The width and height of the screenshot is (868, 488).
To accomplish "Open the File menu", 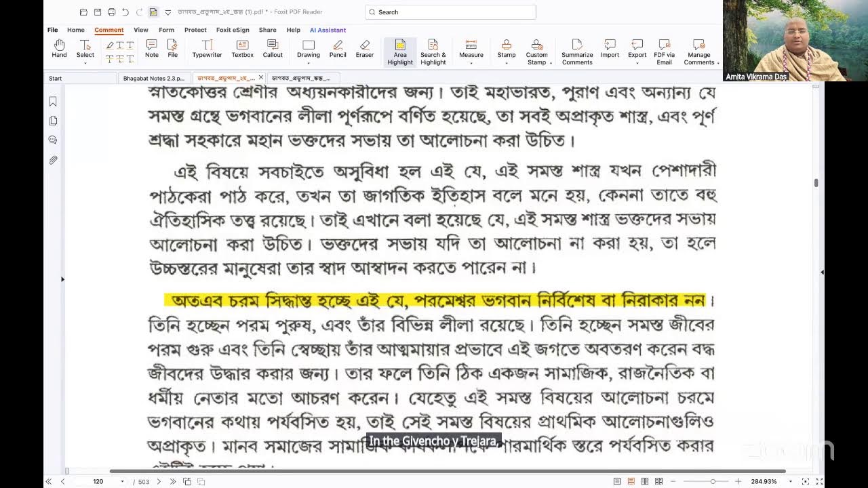I will pyautogui.click(x=52, y=30).
